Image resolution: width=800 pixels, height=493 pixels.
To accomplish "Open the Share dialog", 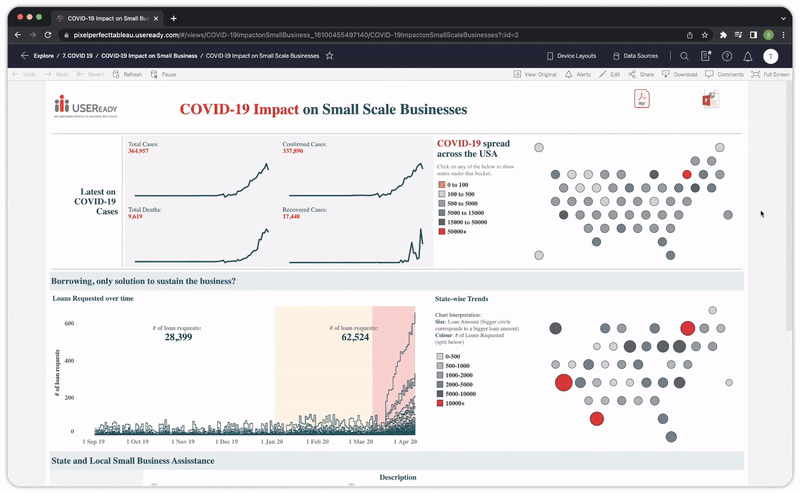I will click(x=641, y=74).
